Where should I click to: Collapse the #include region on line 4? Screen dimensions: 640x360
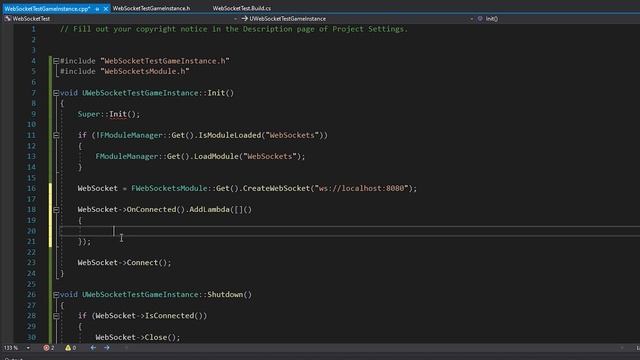pos(56,61)
